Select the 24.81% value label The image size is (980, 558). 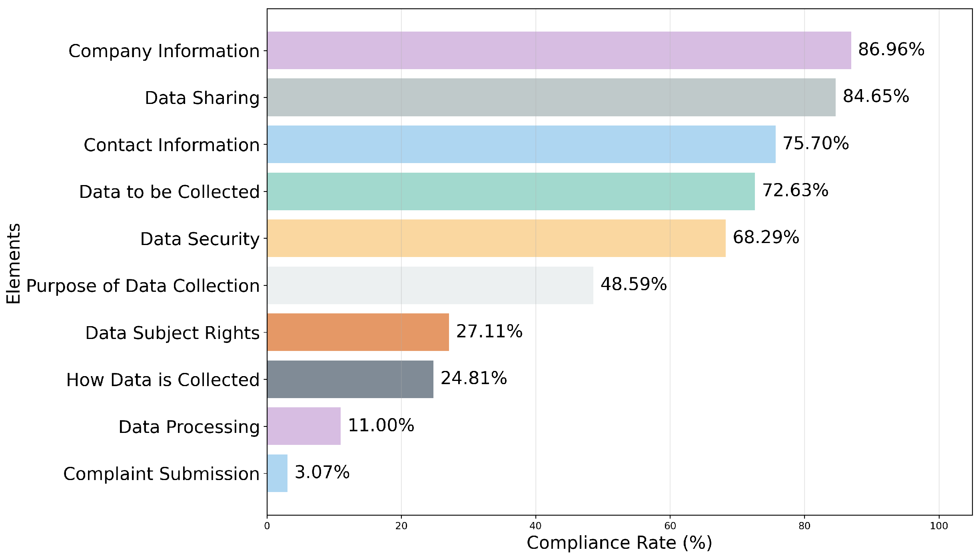tap(474, 378)
